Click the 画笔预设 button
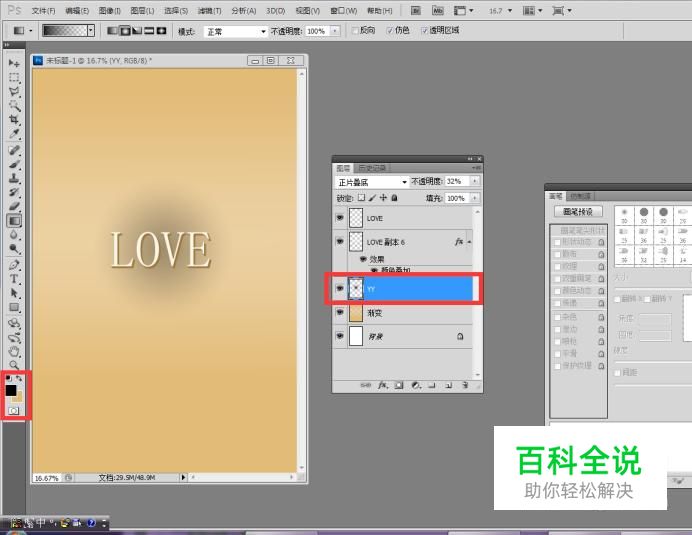The image size is (692, 535). click(578, 212)
